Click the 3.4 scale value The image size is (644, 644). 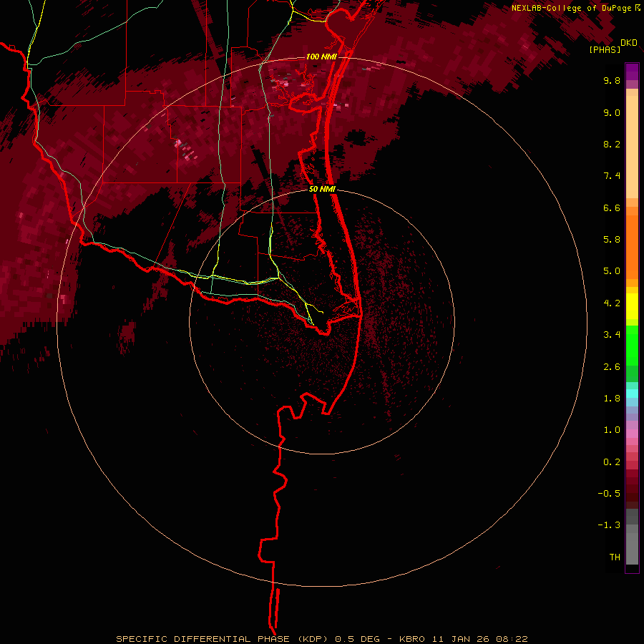click(612, 335)
